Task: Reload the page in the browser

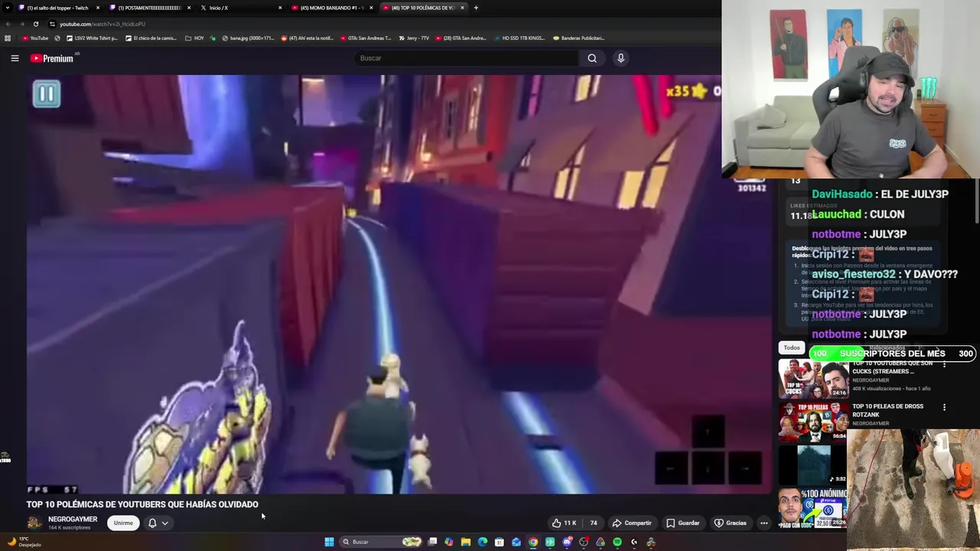Action: [x=35, y=24]
